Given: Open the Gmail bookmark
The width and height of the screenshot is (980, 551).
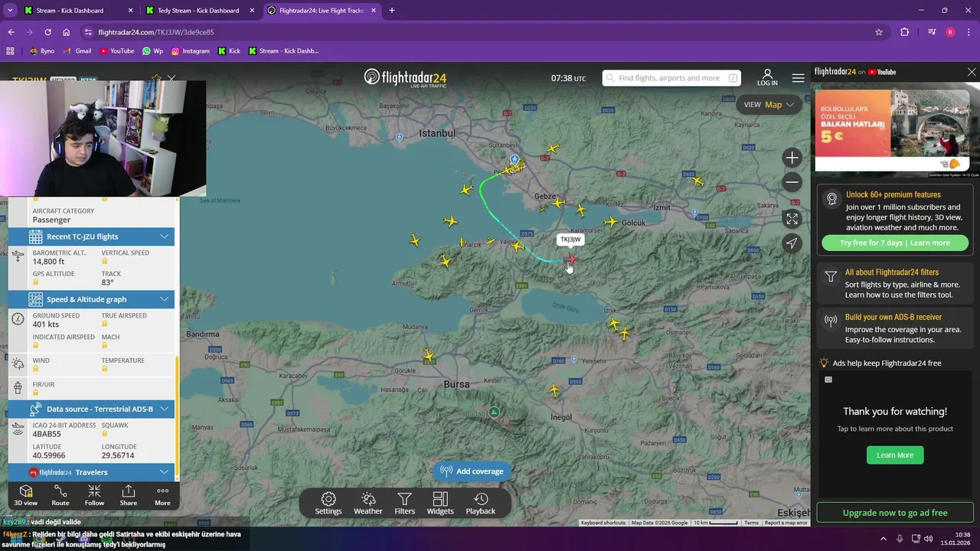Looking at the screenshot, I should [77, 51].
